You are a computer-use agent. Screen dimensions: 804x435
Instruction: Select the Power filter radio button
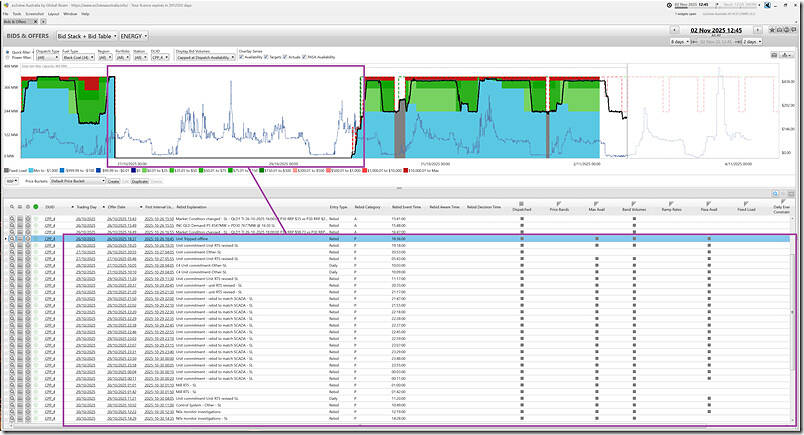[x=7, y=57]
